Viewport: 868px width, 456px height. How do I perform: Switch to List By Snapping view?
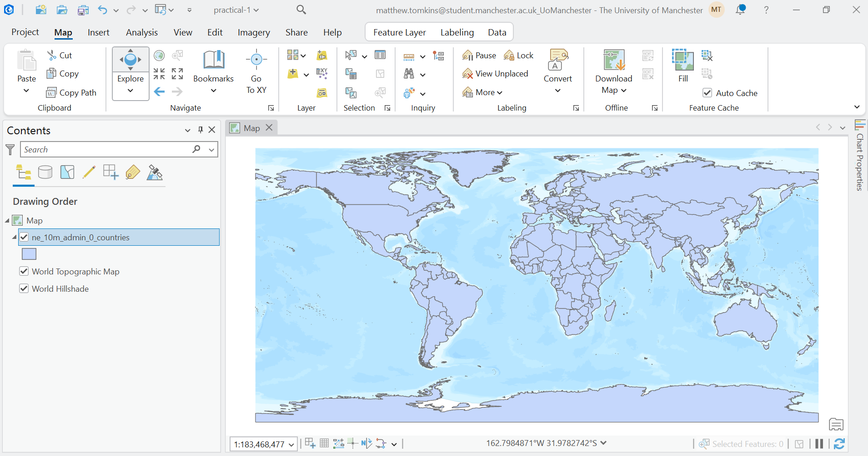[x=111, y=172]
